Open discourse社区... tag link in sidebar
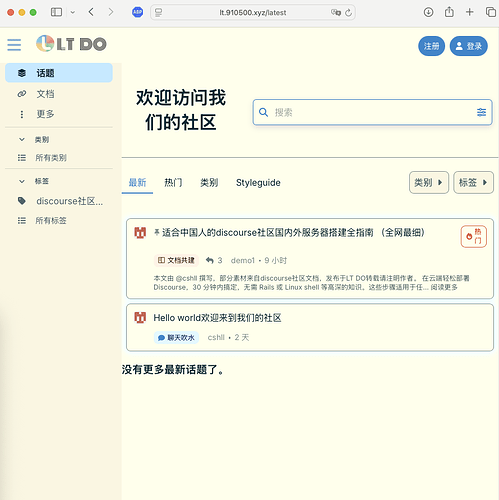This screenshot has width=499, height=500. pyautogui.click(x=70, y=201)
